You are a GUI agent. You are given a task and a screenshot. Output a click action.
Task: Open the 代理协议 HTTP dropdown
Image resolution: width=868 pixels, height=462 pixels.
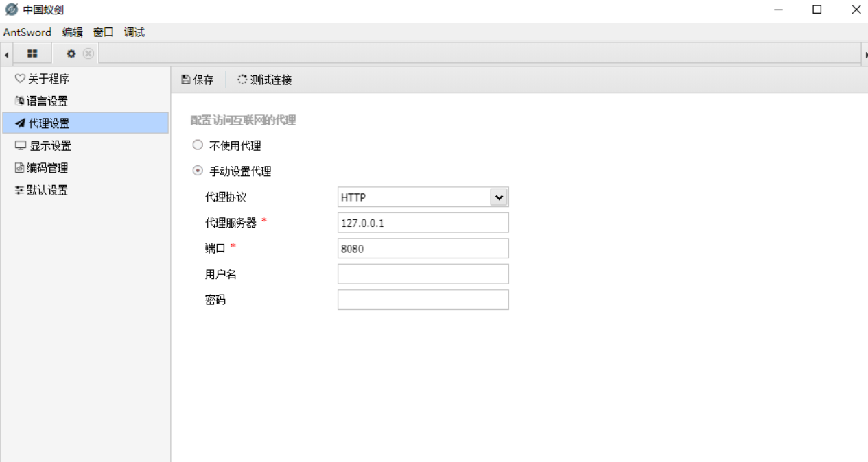(423, 197)
